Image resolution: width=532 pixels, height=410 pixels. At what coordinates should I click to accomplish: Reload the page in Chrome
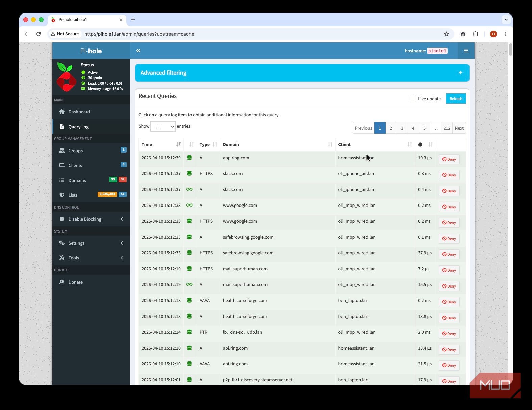(x=39, y=34)
